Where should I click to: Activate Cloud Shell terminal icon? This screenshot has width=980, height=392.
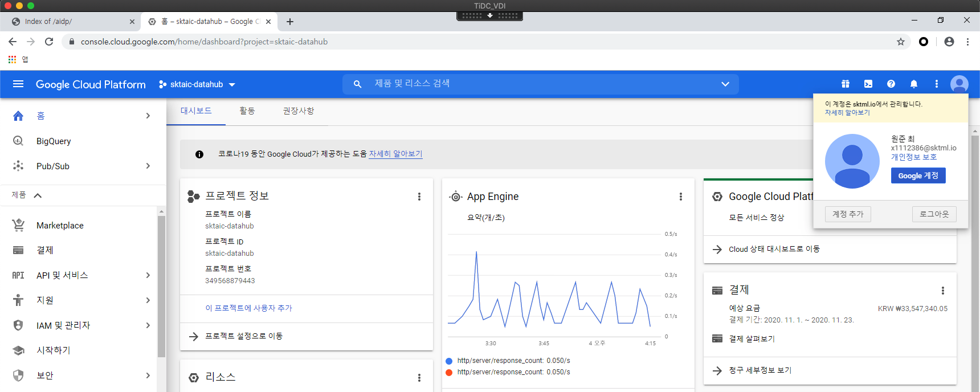click(868, 84)
